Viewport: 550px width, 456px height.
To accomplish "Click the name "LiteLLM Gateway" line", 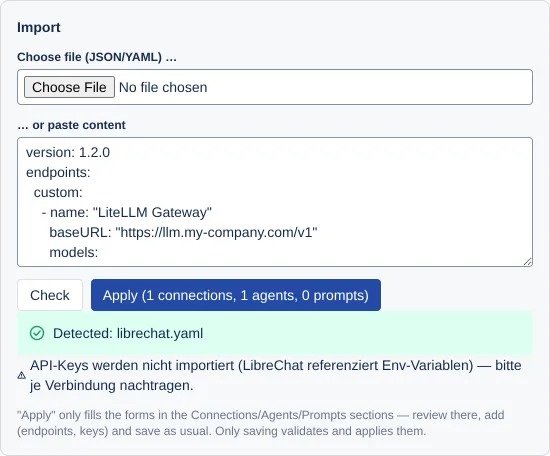I will tap(127, 213).
